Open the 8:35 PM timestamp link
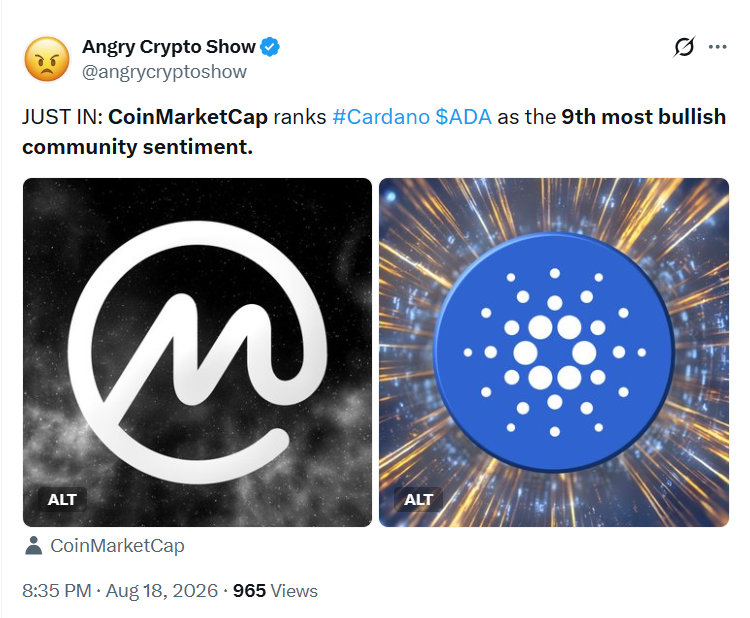 pos(56,591)
